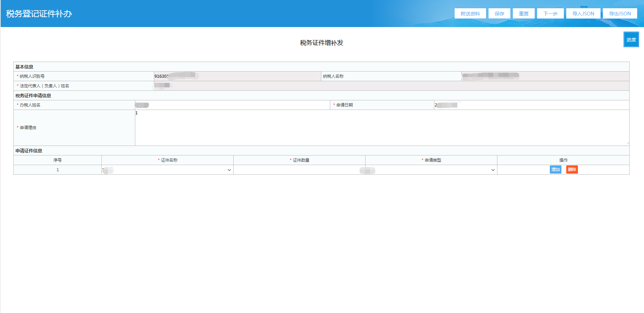Click the 纳税人识别号 value field
644x313 pixels.
tap(237, 76)
